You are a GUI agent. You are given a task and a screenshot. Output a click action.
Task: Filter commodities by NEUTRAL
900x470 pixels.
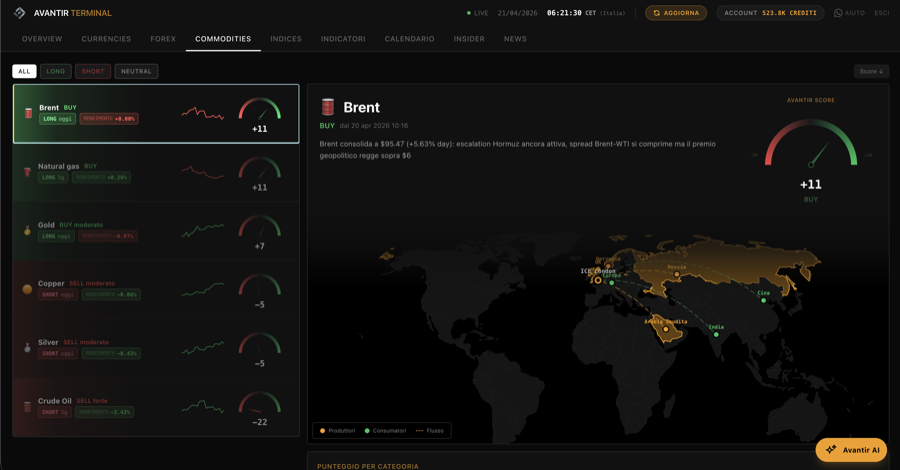tap(136, 71)
